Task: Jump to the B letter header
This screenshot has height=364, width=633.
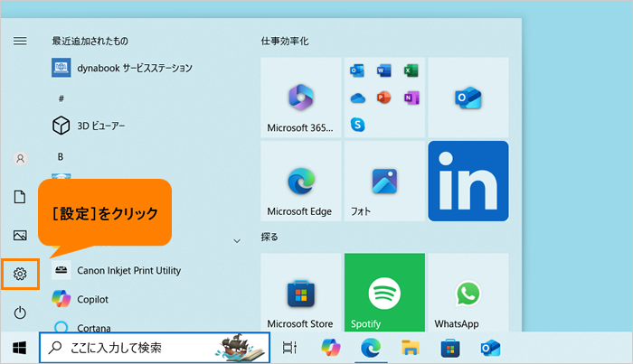Action: click(61, 157)
